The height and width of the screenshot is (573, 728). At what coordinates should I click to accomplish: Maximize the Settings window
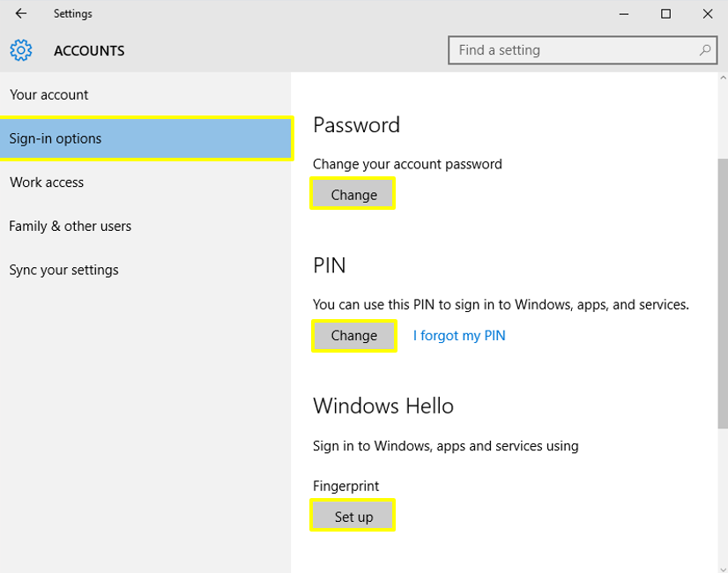tap(666, 14)
